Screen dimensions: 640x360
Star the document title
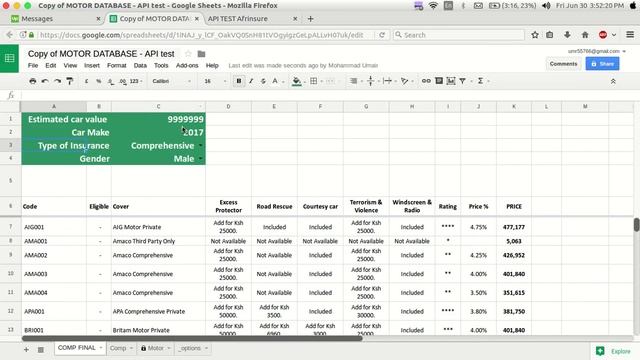pyautogui.click(x=188, y=54)
